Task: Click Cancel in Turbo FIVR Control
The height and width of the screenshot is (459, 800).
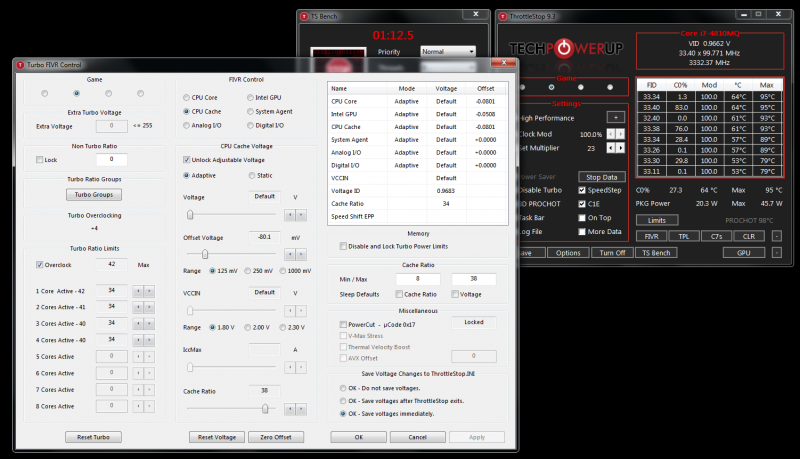Action: pos(417,437)
